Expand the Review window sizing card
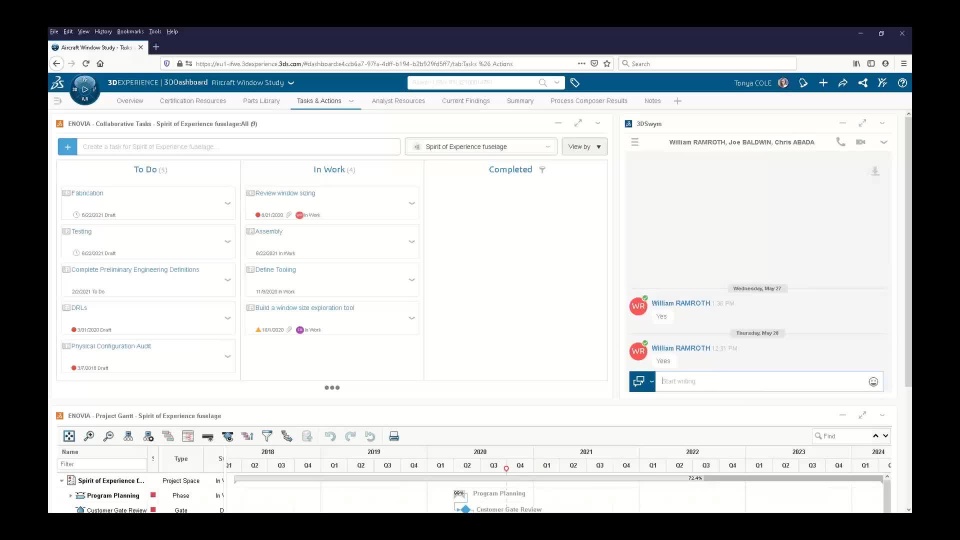The image size is (960, 540). pos(411,203)
